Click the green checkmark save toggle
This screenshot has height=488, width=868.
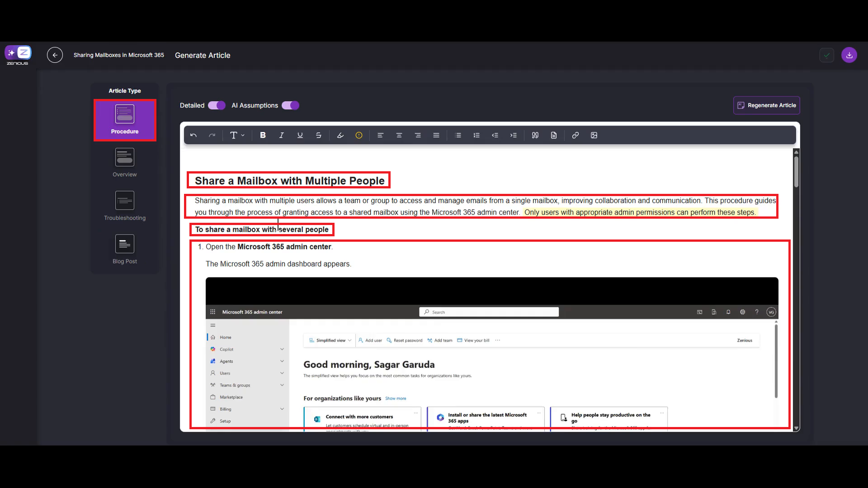(826, 55)
